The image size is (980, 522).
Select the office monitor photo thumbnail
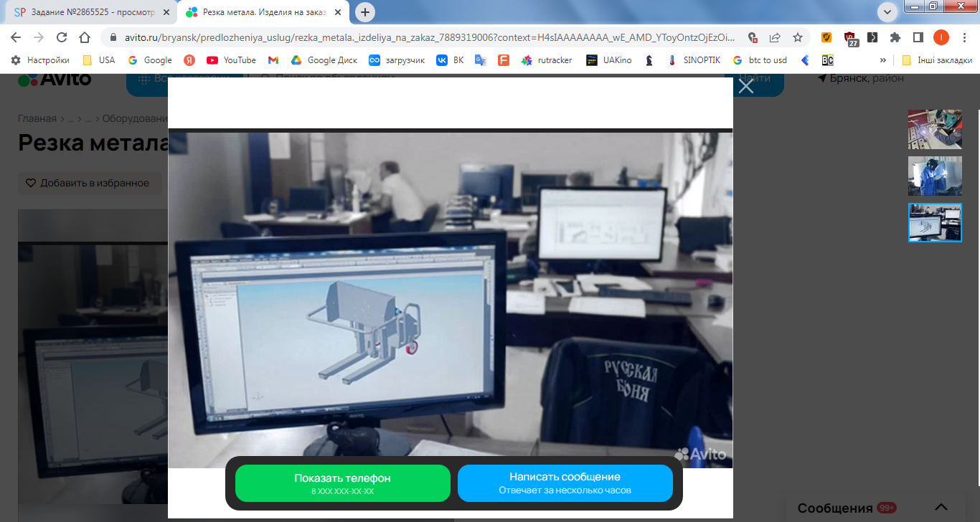point(935,222)
